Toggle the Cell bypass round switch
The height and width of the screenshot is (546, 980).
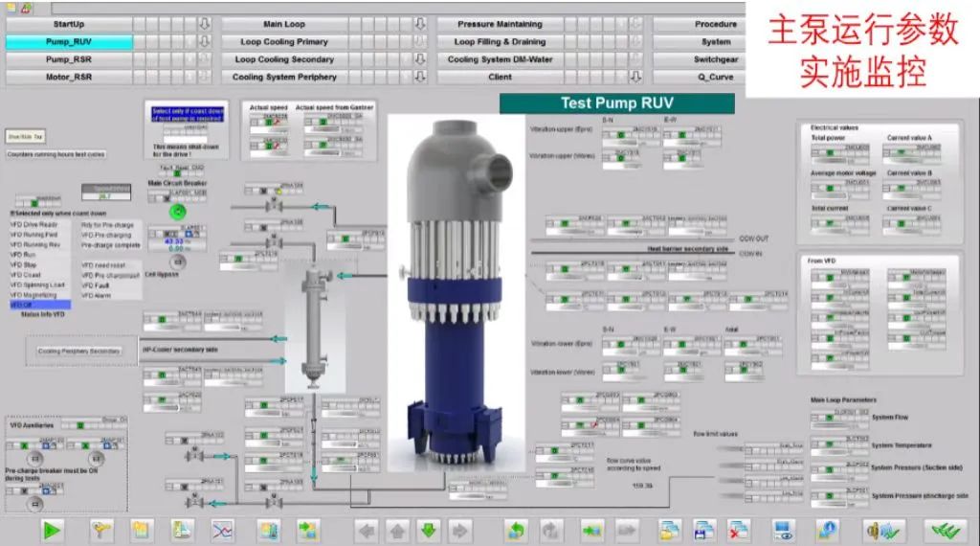pyautogui.click(x=176, y=260)
